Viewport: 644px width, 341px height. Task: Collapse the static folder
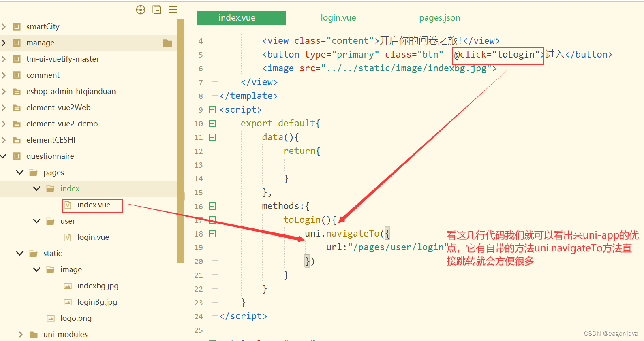20,254
